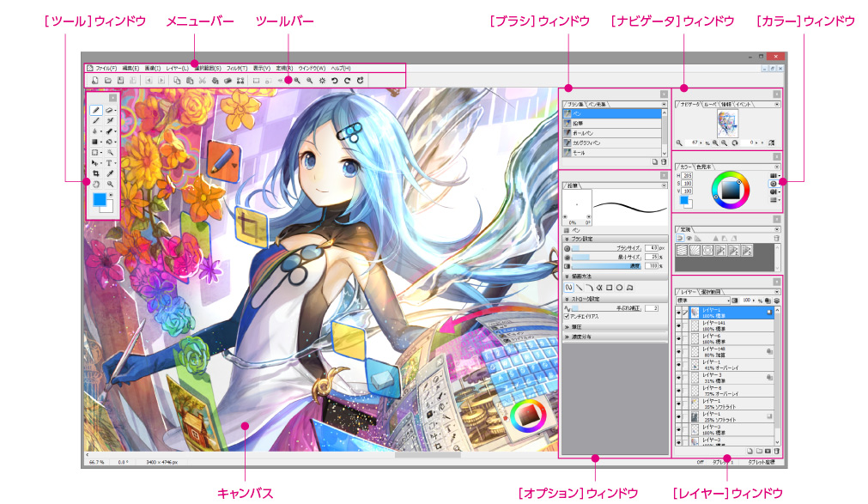Expand the 濃度分布 section

(x=567, y=337)
